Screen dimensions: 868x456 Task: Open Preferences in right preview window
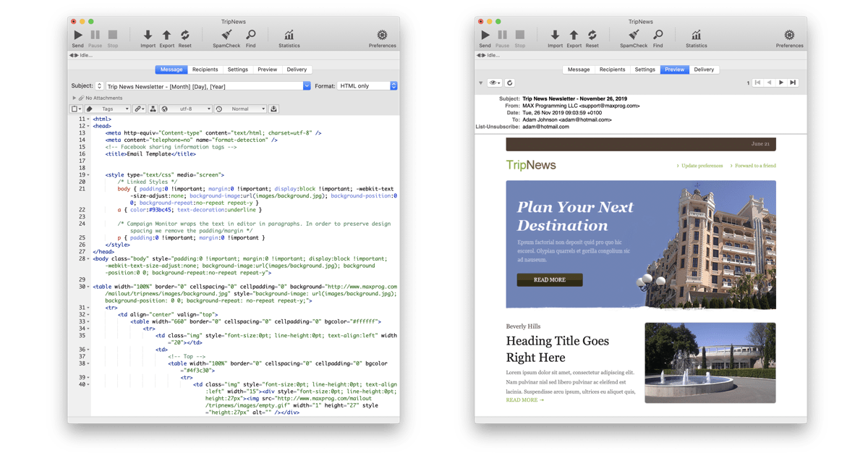coord(789,35)
